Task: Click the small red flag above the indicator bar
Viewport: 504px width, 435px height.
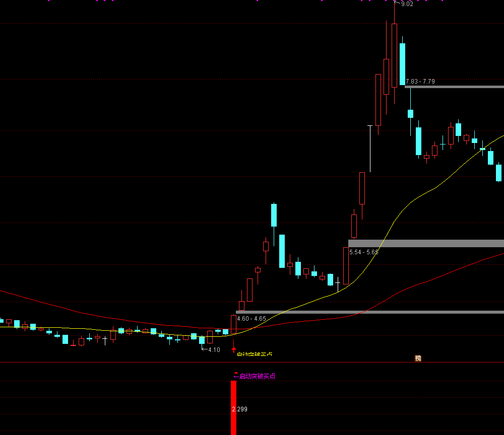Action: [236, 374]
